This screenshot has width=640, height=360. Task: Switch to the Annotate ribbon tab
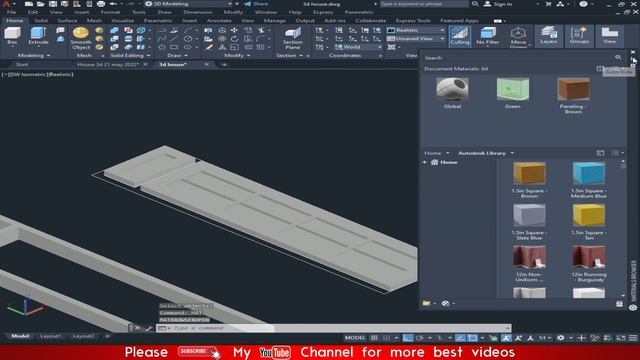(219, 20)
